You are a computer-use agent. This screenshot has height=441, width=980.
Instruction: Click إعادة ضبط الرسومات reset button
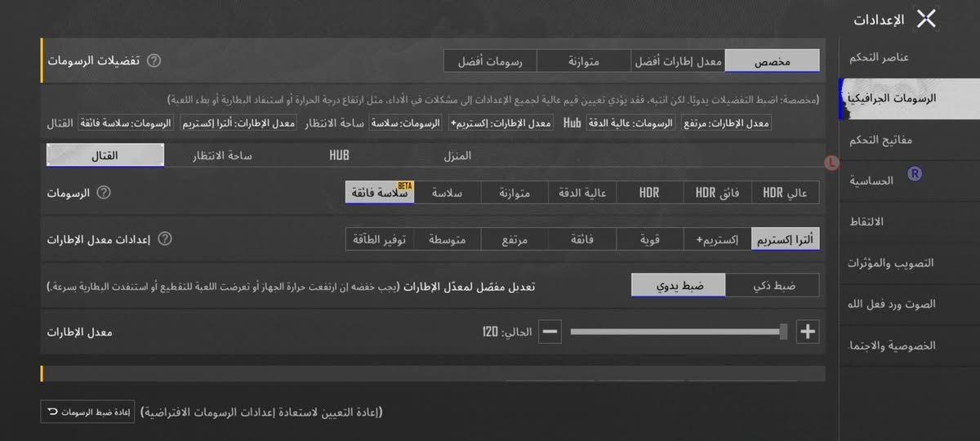87,412
